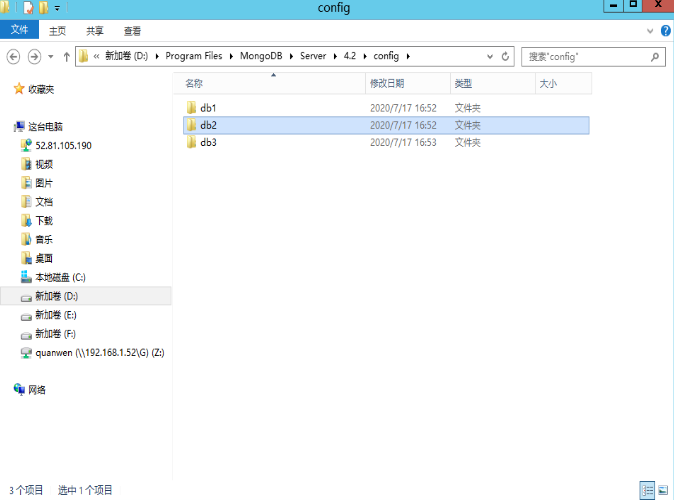674x500 pixels.
Task: Click the Program Files breadcrumb segment
Action: 193,56
